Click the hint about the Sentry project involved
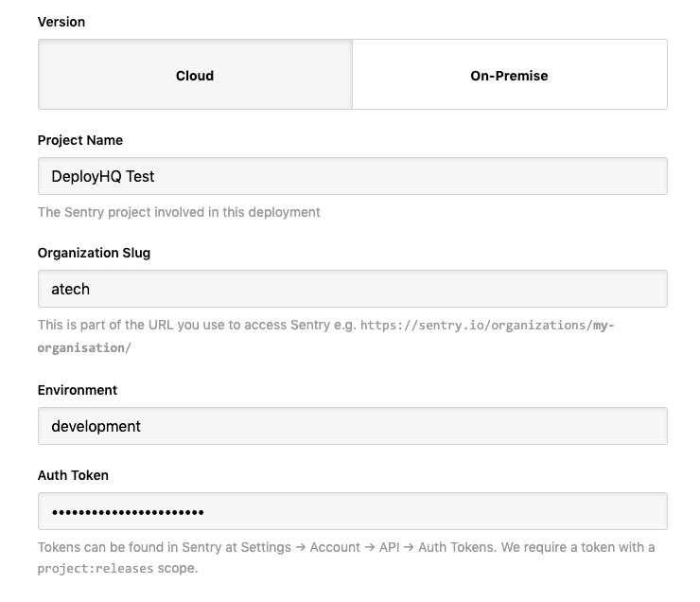The width and height of the screenshot is (700, 602). (179, 212)
